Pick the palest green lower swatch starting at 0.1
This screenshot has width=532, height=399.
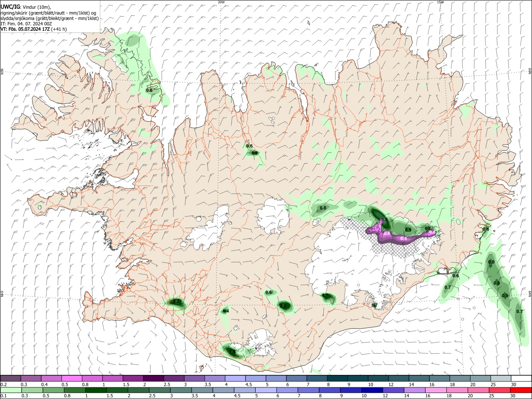pos(10,390)
